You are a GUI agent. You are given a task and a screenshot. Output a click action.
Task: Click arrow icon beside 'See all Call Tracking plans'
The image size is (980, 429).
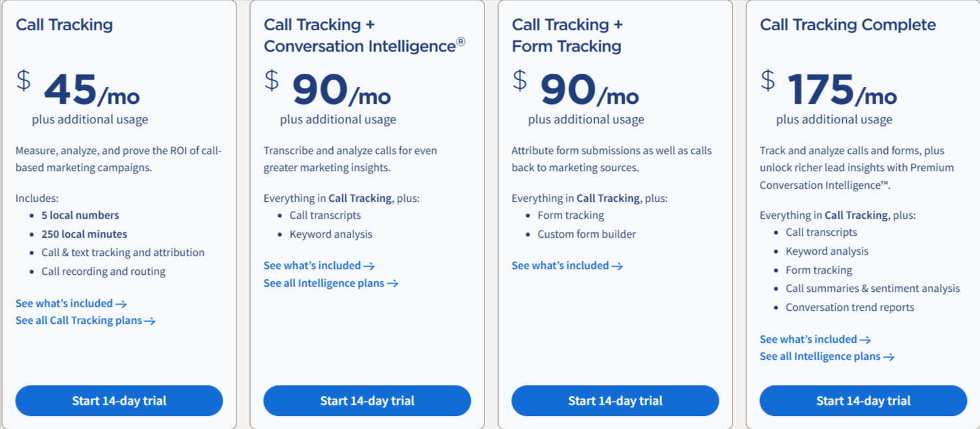150,321
